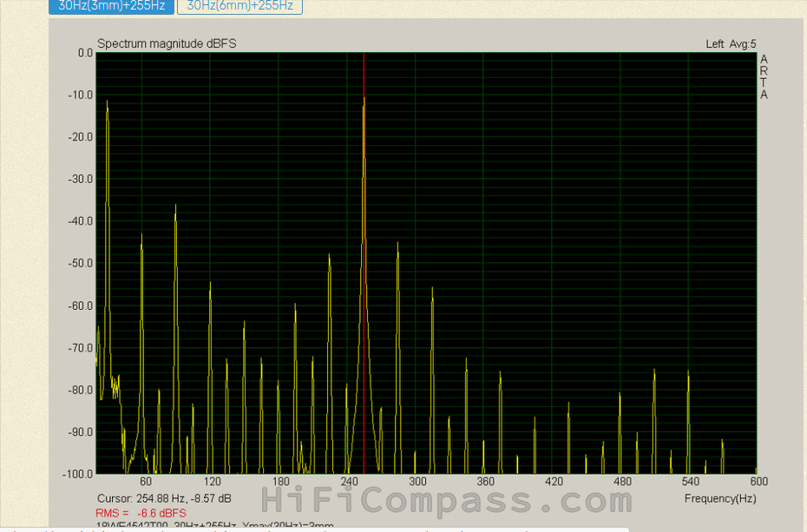Click the -100.0 dB axis value

78,474
